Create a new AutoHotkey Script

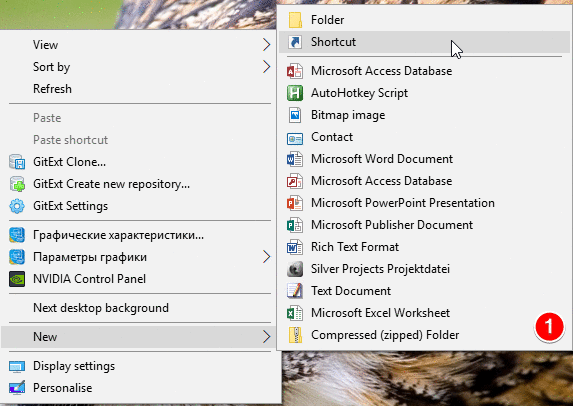424,93
